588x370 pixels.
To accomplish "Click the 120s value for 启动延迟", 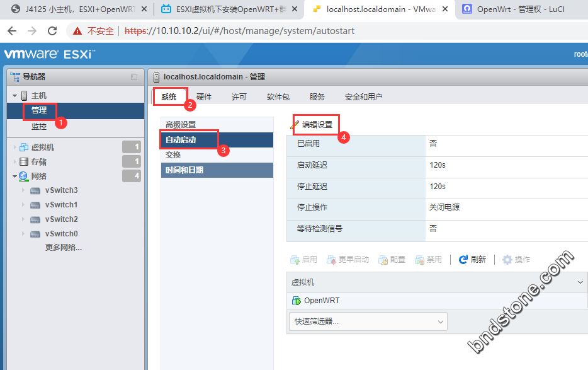I will point(438,165).
